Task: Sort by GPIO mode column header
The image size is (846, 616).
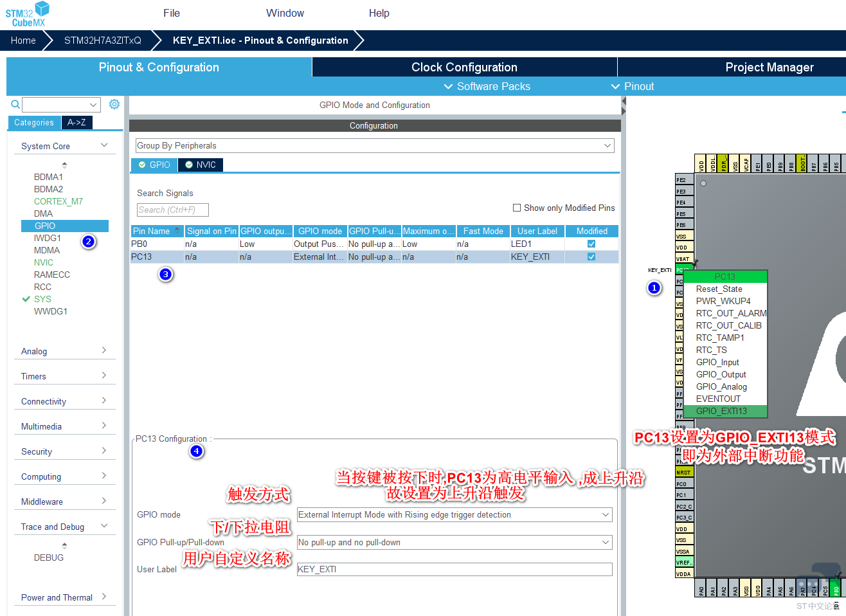Action: [320, 231]
